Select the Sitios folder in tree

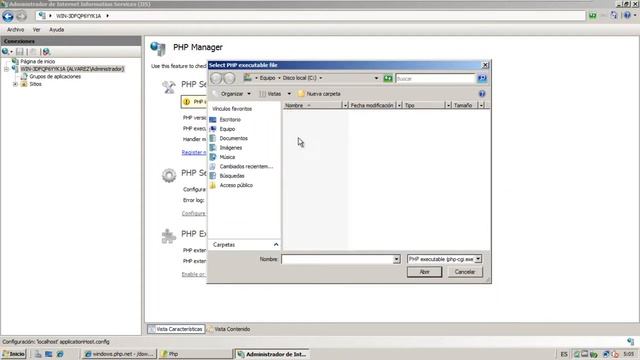(35, 84)
